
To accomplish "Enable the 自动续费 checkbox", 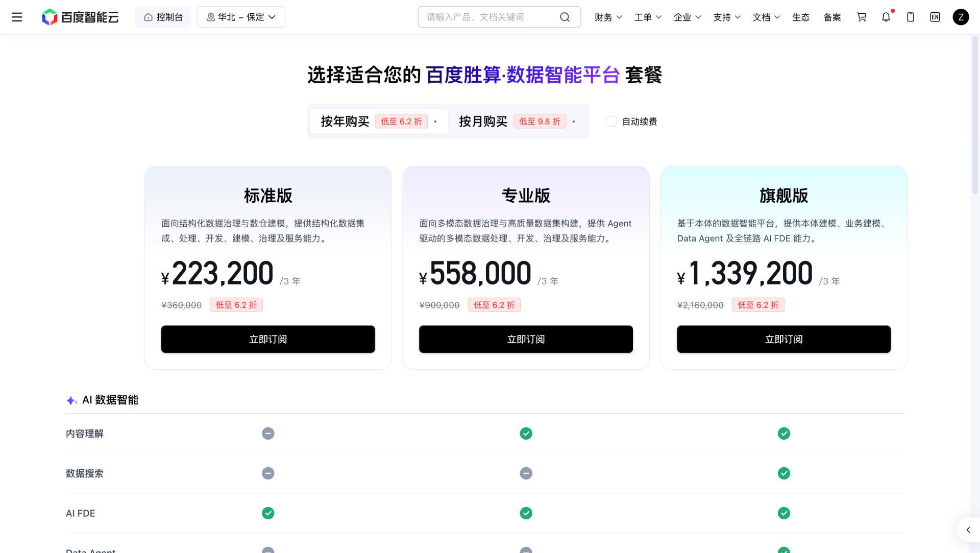I will (611, 122).
